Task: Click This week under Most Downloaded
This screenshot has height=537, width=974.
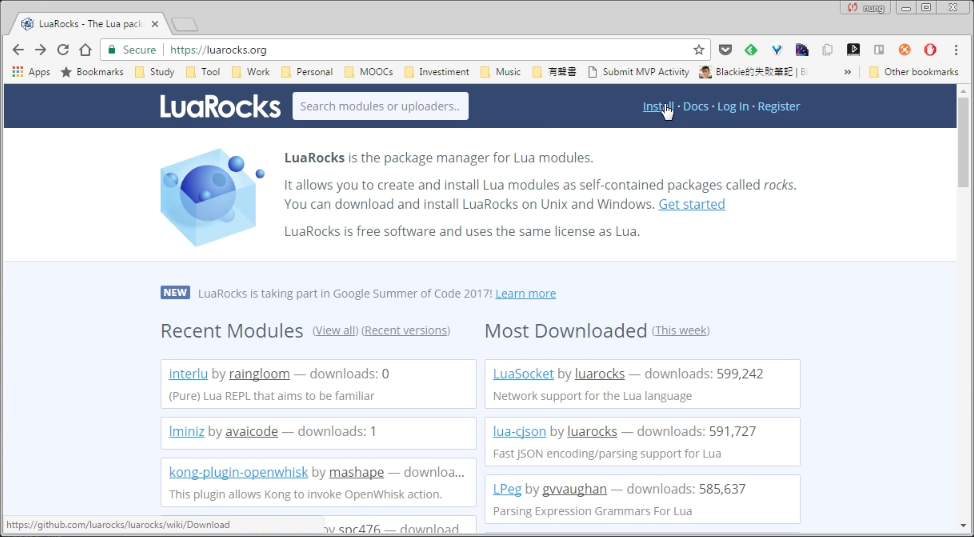Action: (x=681, y=330)
